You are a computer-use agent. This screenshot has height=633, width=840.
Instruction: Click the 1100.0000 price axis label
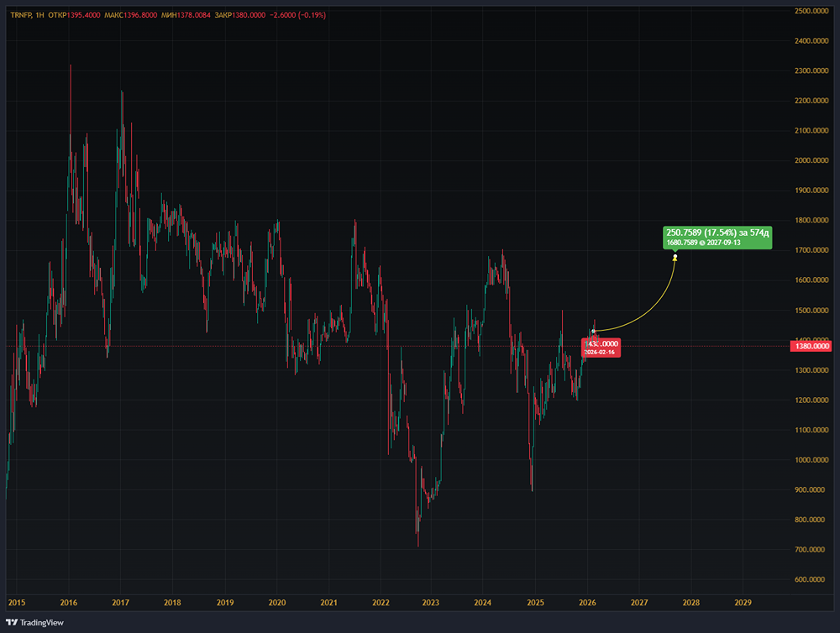tap(811, 430)
